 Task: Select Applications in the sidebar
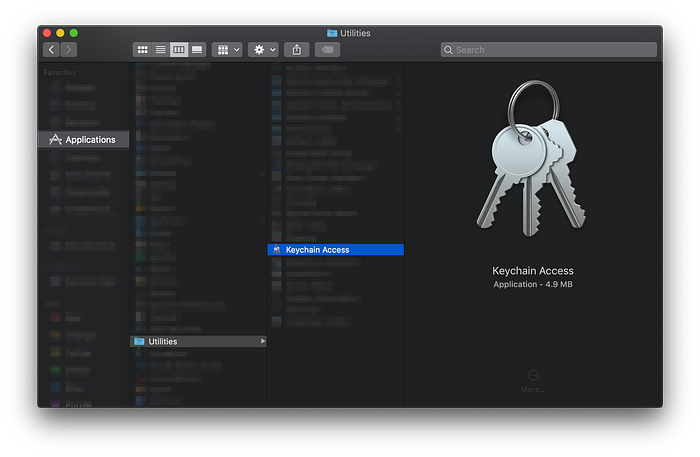[83, 140]
